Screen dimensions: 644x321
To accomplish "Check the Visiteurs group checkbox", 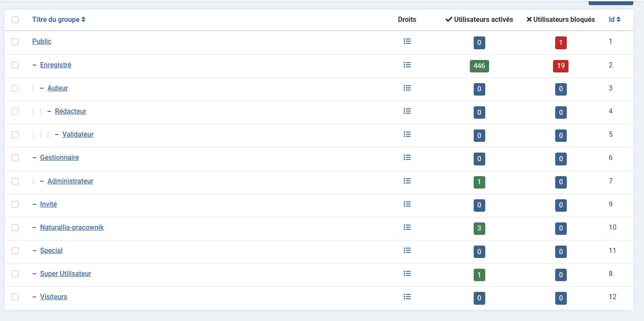I will [15, 297].
